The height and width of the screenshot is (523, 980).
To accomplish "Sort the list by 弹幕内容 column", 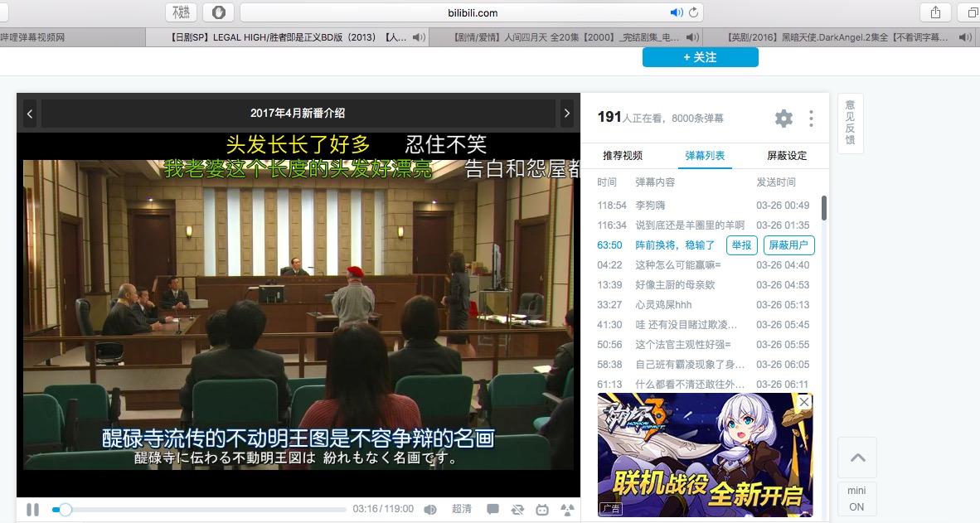I will point(655,182).
